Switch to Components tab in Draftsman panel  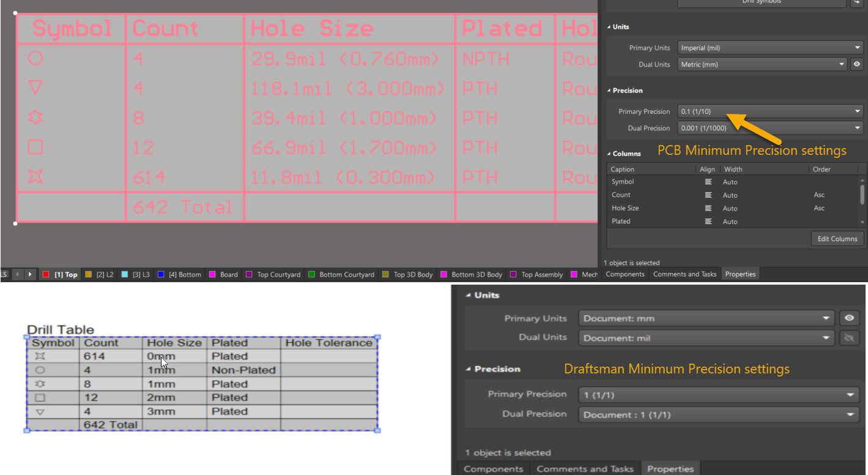pos(493,469)
